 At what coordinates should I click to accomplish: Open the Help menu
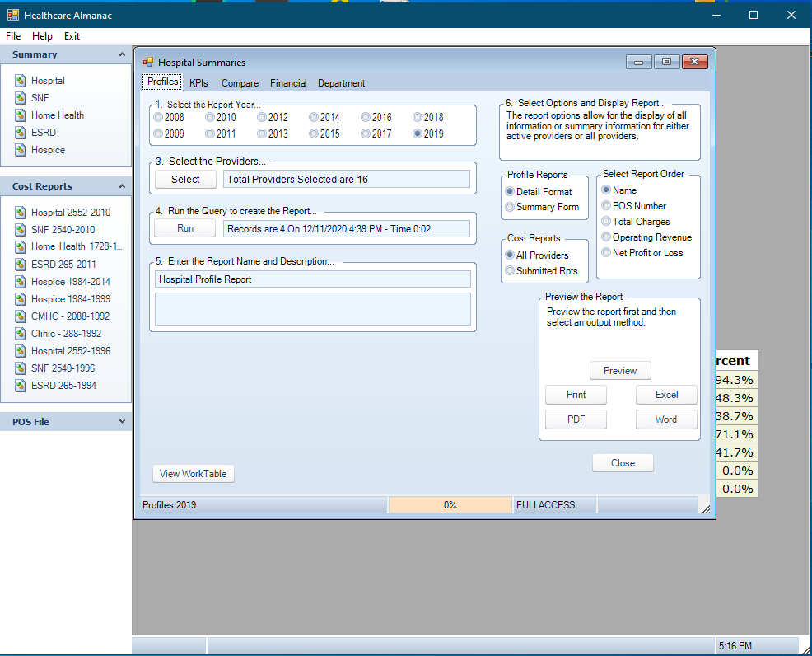pos(42,35)
